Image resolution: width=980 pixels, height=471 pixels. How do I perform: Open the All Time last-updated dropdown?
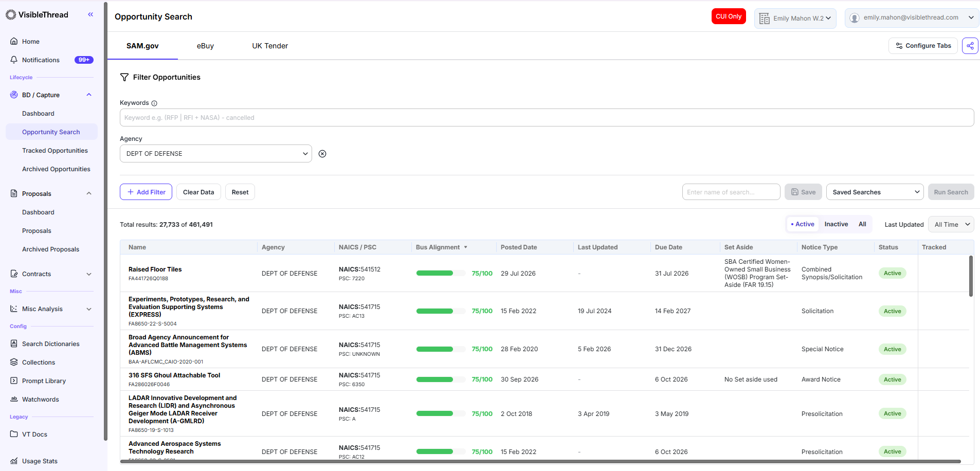(x=951, y=224)
